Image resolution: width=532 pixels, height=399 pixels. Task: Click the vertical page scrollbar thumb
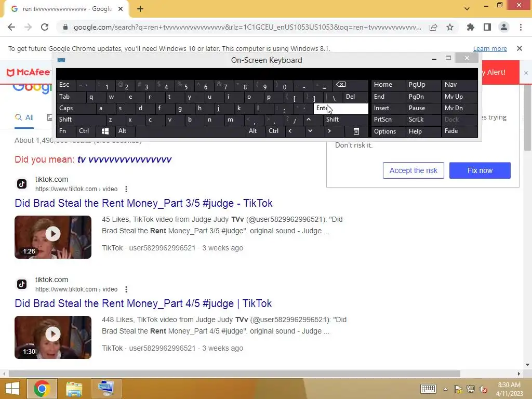[x=527, y=117]
